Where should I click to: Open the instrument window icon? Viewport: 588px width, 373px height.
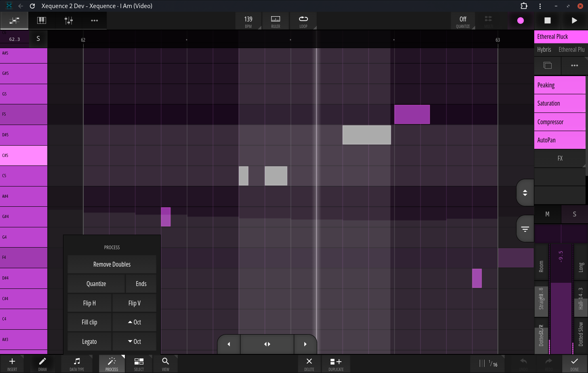(x=548, y=66)
